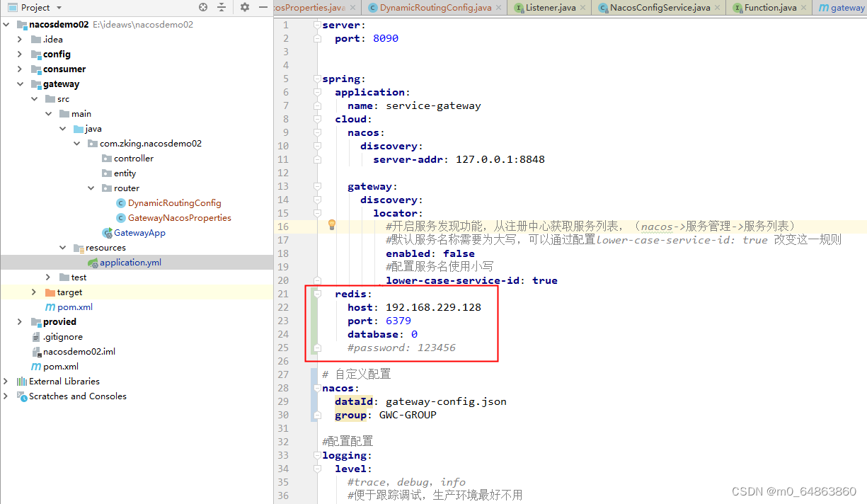Close the DynamicRoutingConfig.java tab
The height and width of the screenshot is (504, 867).
(500, 8)
